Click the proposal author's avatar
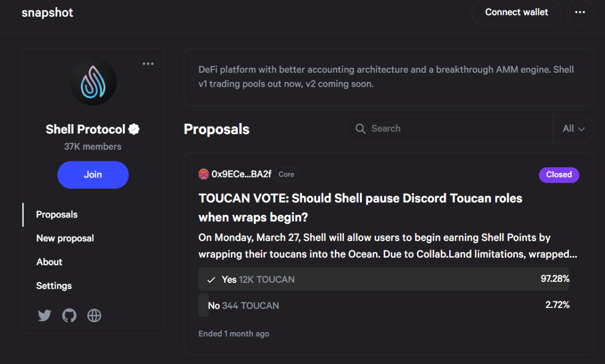Image resolution: width=605 pixels, height=364 pixels. [x=203, y=173]
